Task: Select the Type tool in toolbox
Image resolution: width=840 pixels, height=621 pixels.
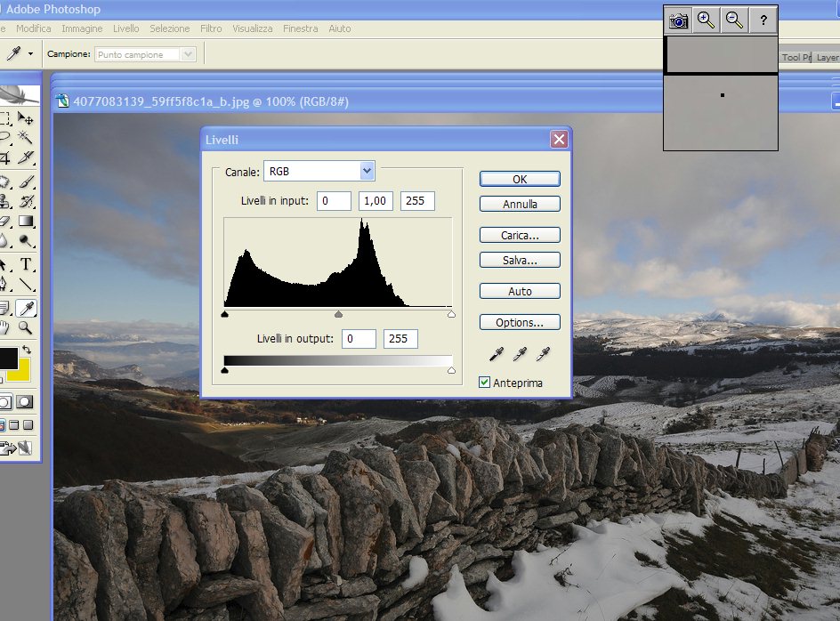Action: 27,264
